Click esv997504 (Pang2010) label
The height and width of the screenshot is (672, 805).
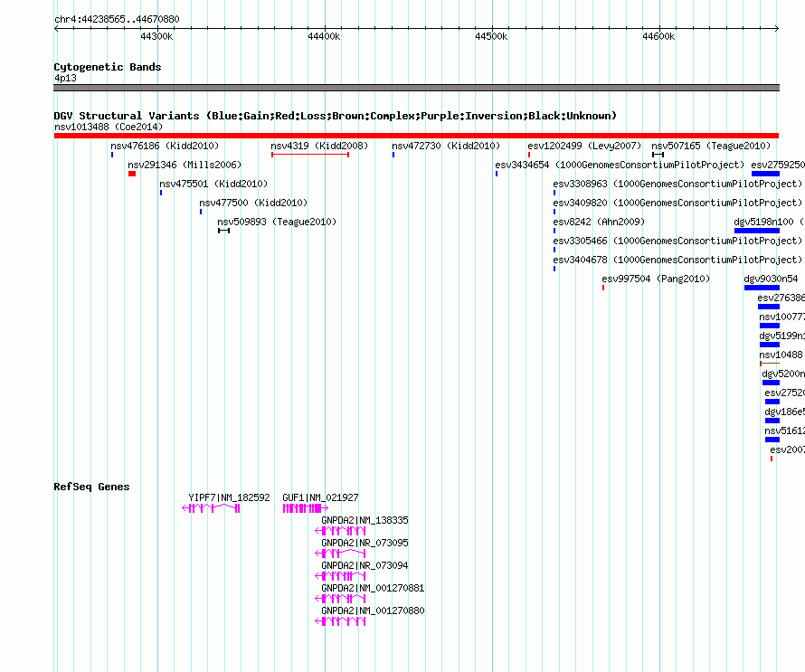(656, 279)
